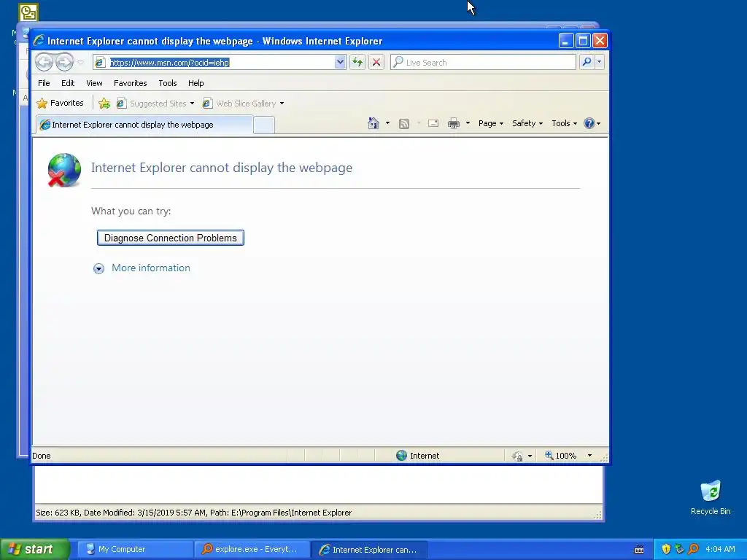Viewport: 747px width, 560px height.
Task: Open the View menu
Action: pyautogui.click(x=94, y=83)
